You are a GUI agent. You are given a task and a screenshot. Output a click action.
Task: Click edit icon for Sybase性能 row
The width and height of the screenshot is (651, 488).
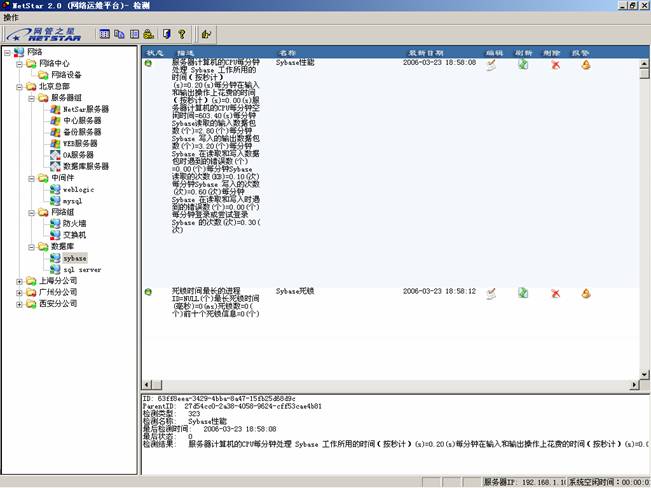click(x=491, y=65)
